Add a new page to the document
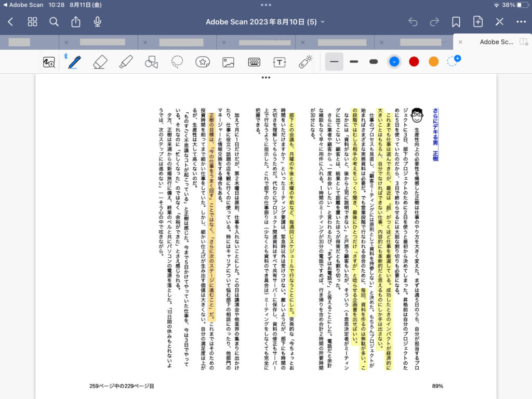The image size is (532, 399). (x=478, y=22)
